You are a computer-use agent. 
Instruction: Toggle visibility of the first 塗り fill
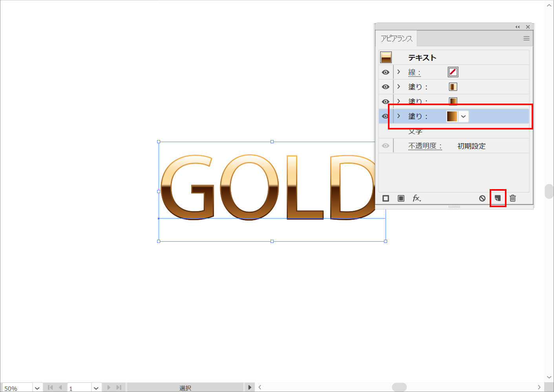tap(386, 87)
